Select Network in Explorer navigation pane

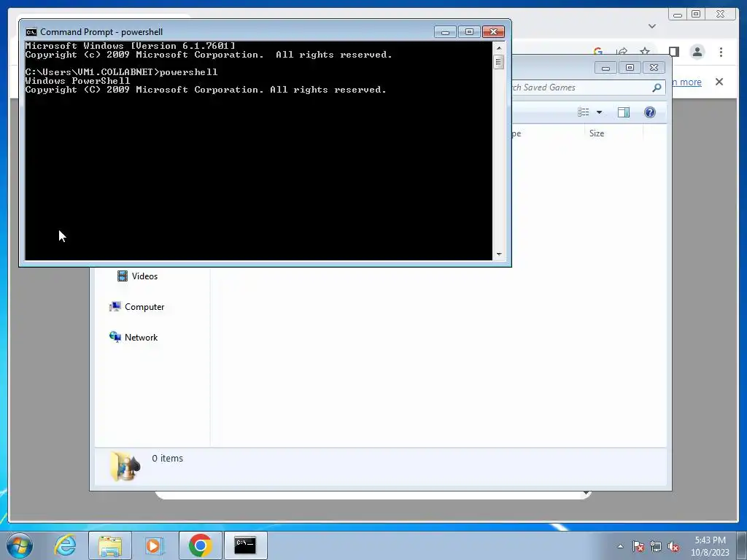pyautogui.click(x=134, y=337)
